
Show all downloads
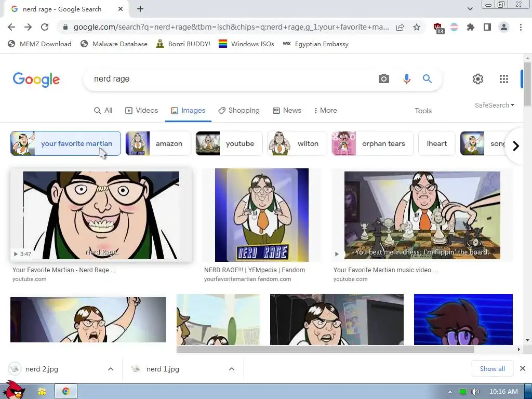point(493,369)
